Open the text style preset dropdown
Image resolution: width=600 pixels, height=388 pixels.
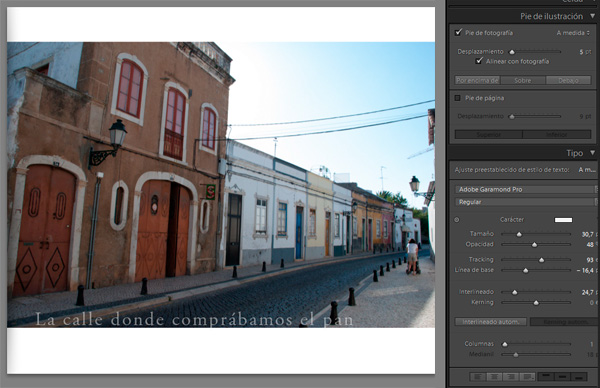587,170
